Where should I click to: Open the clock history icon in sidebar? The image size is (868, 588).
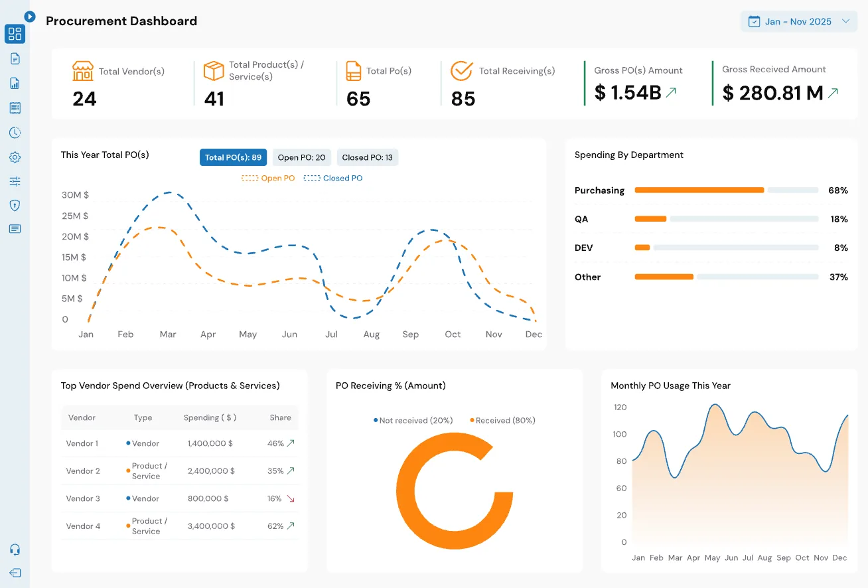[15, 133]
